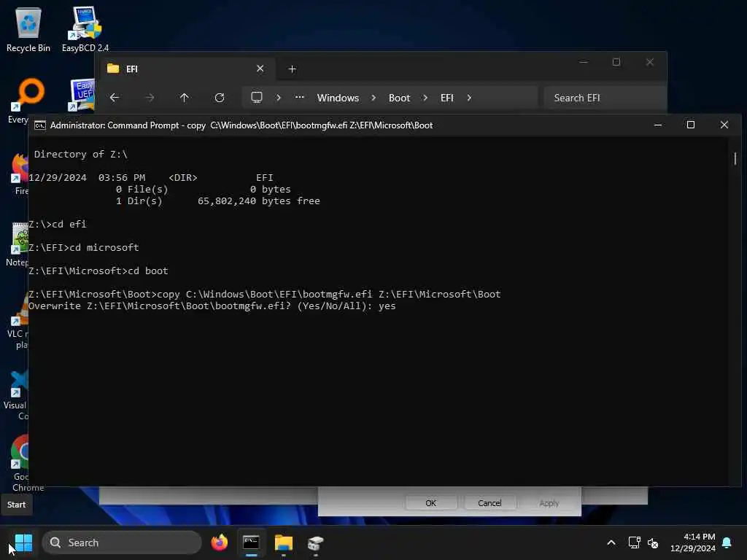Click the 'cd microsoft' command line
Image resolution: width=747 pixels, height=560 pixels.
84,248
